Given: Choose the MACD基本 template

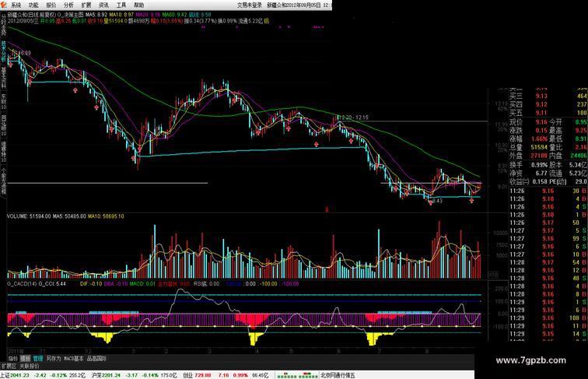Looking at the screenshot, I should [73, 359].
